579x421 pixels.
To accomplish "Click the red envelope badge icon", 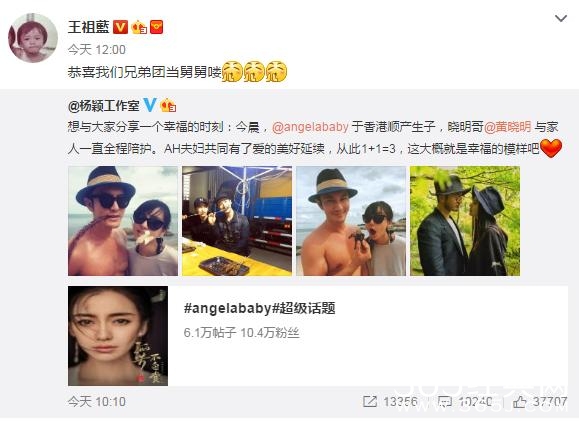I will pyautogui.click(x=157, y=27).
